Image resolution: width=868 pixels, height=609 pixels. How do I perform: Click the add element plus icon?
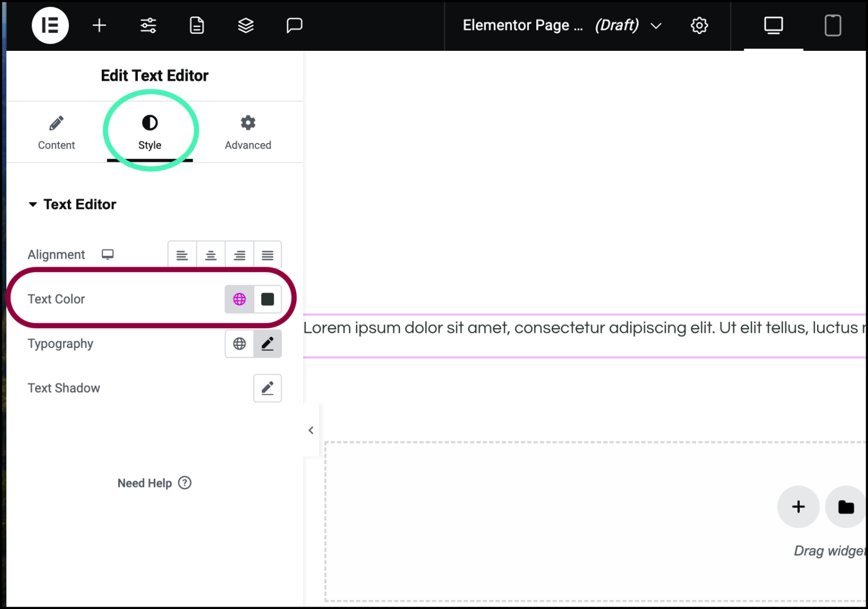pyautogui.click(x=99, y=25)
